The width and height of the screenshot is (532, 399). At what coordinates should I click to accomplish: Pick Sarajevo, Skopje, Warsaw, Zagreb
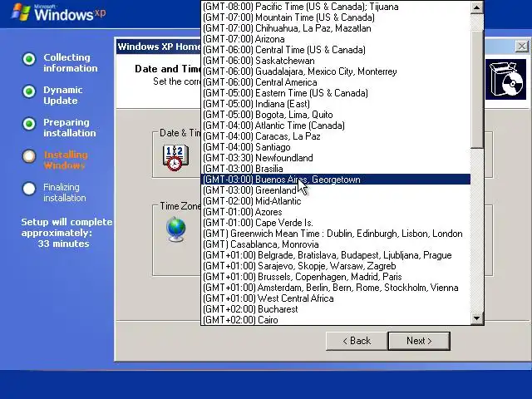pos(336,266)
